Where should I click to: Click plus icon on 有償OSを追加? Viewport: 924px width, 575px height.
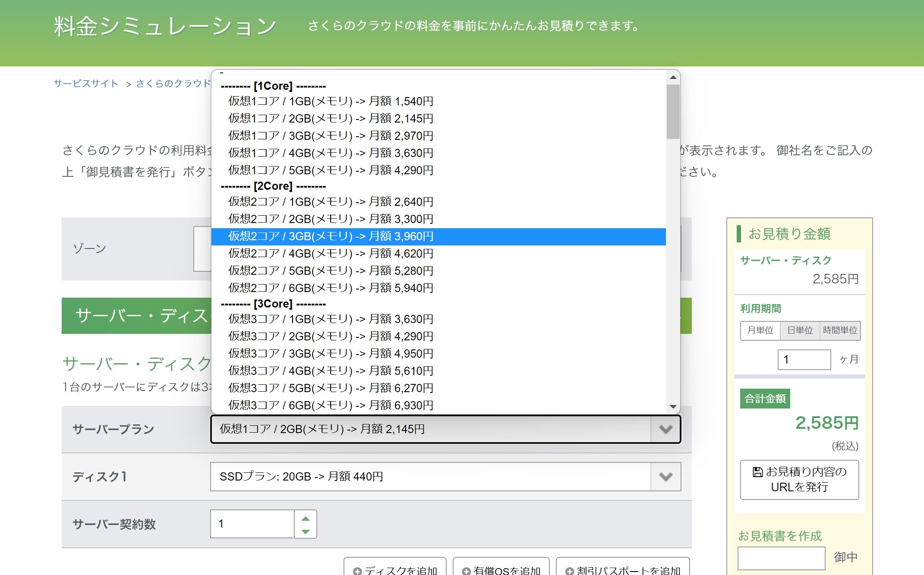pyautogui.click(x=466, y=571)
